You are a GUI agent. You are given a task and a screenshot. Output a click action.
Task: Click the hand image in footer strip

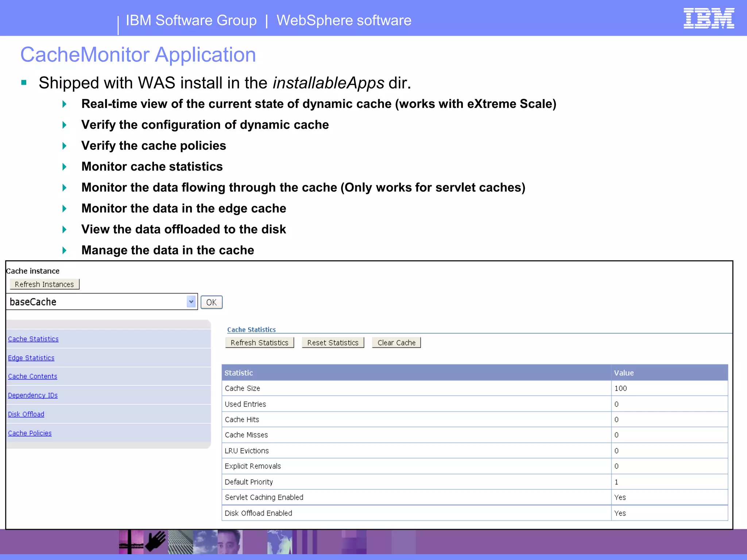point(156,542)
